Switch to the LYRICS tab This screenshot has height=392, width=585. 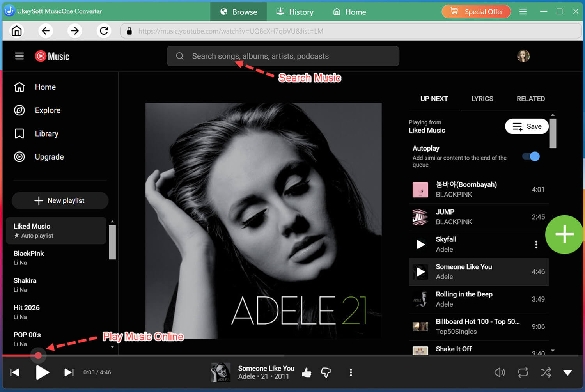pyautogui.click(x=482, y=99)
